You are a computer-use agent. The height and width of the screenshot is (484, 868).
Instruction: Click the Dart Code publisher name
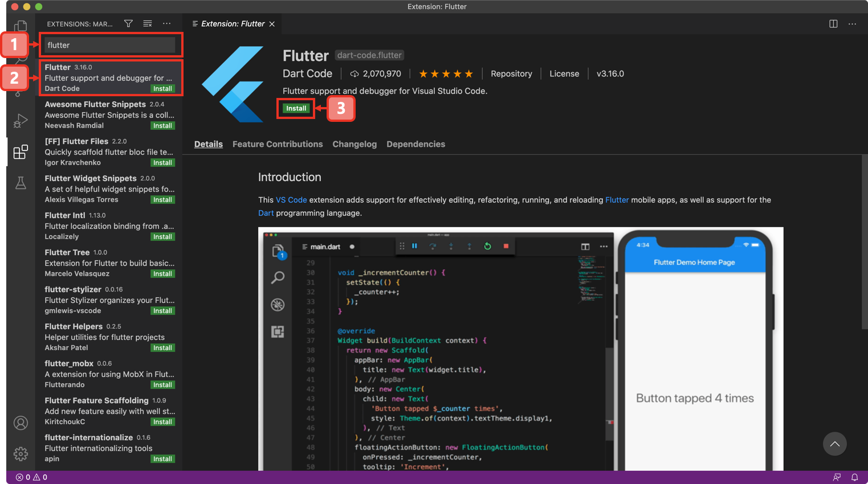(x=307, y=73)
